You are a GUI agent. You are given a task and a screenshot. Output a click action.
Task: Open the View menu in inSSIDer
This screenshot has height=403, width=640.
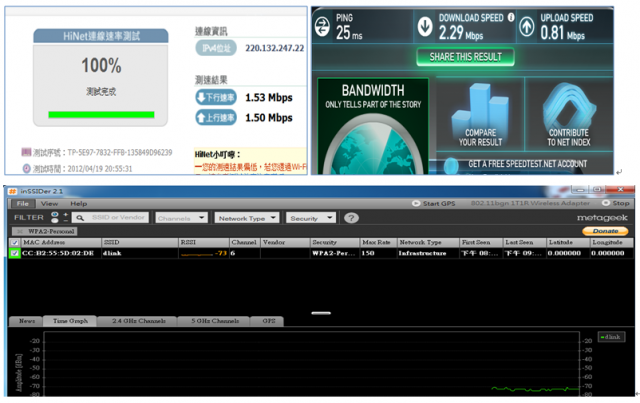coord(49,203)
